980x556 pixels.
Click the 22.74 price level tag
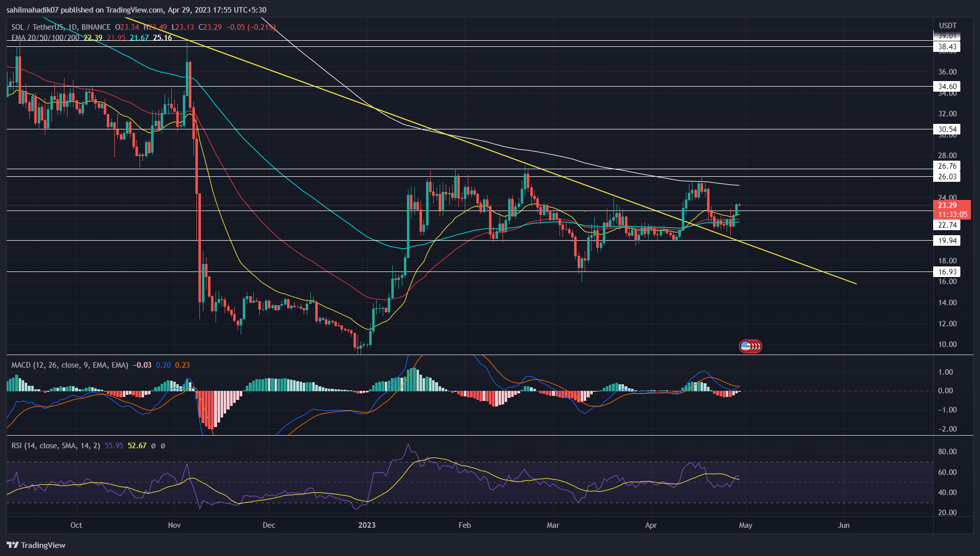(x=947, y=225)
